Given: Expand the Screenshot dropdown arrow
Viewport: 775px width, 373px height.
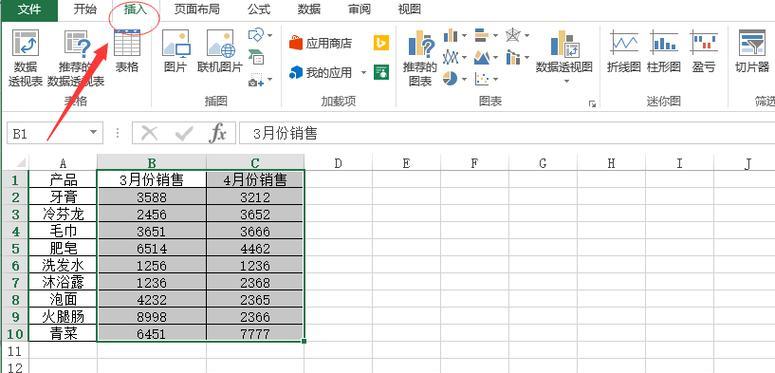Looking at the screenshot, I should point(270,80).
